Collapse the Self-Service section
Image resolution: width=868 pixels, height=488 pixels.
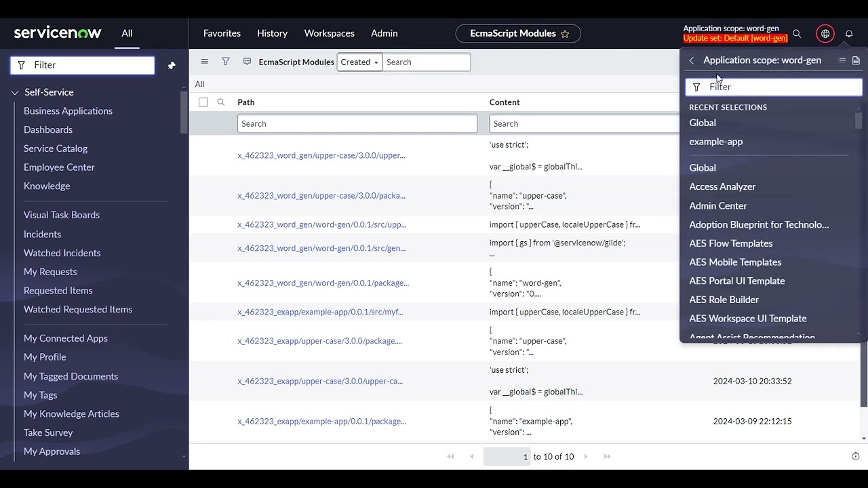pos(15,93)
